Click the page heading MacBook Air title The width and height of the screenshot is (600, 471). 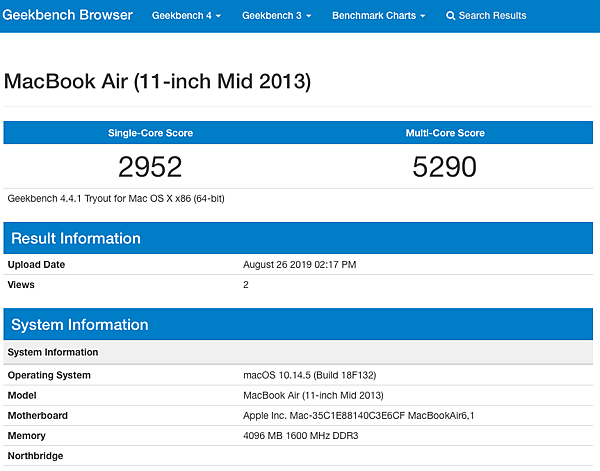point(157,82)
